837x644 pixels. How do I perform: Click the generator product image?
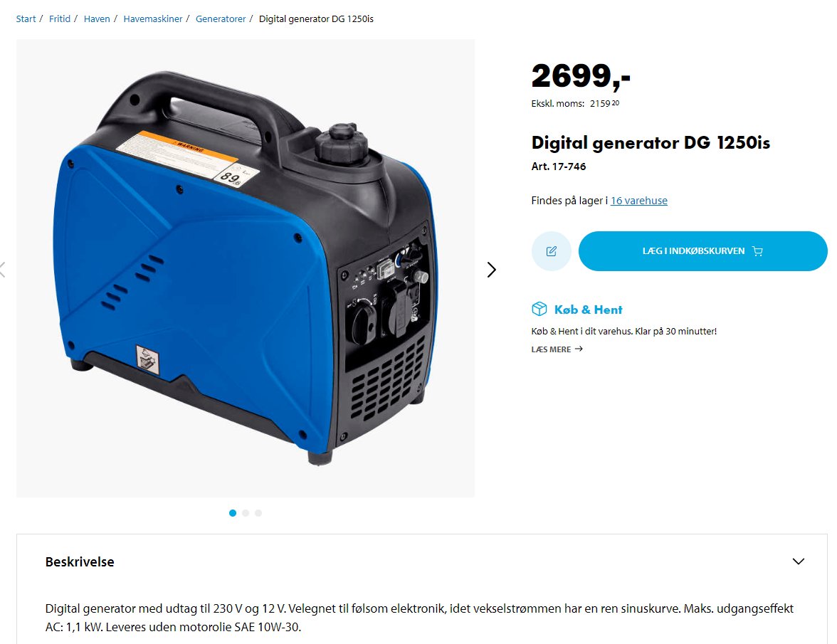click(x=246, y=268)
